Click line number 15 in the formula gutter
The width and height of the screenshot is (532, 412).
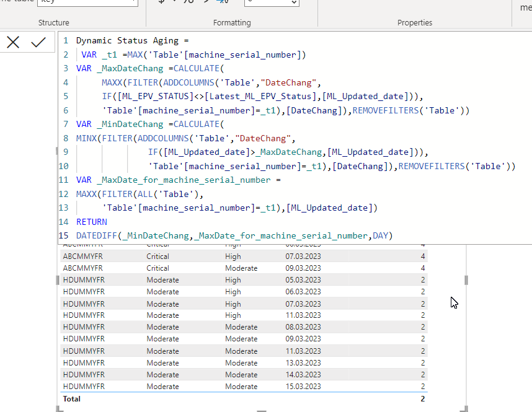click(x=63, y=235)
